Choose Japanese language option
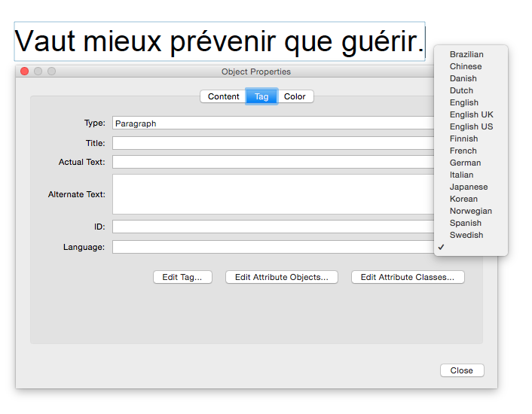 [x=468, y=187]
